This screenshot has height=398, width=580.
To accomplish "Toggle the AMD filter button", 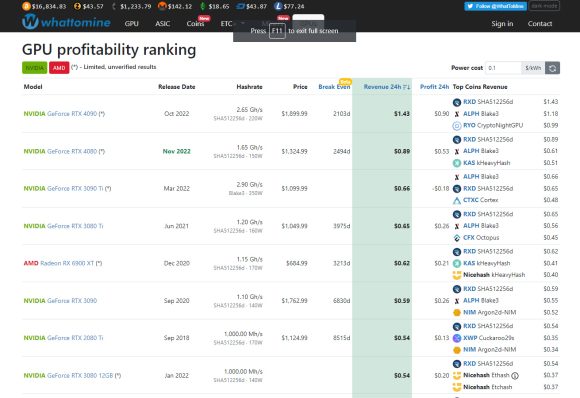I will pos(59,68).
